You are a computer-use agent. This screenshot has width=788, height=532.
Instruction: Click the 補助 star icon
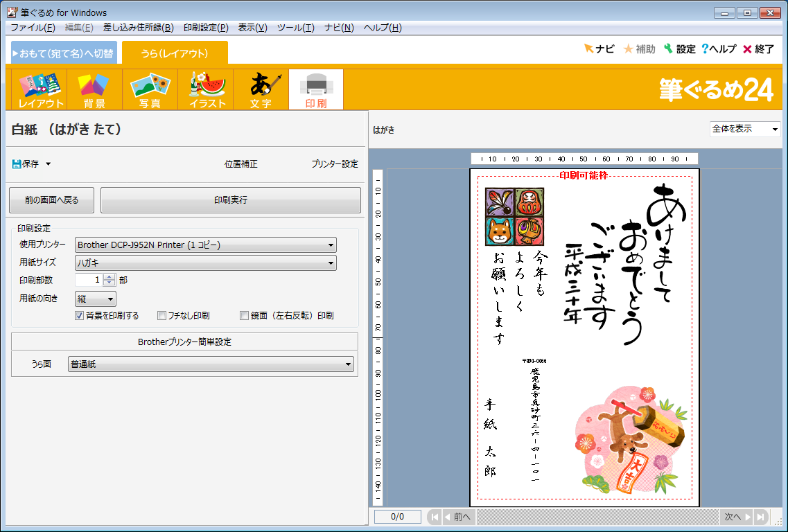click(x=628, y=48)
